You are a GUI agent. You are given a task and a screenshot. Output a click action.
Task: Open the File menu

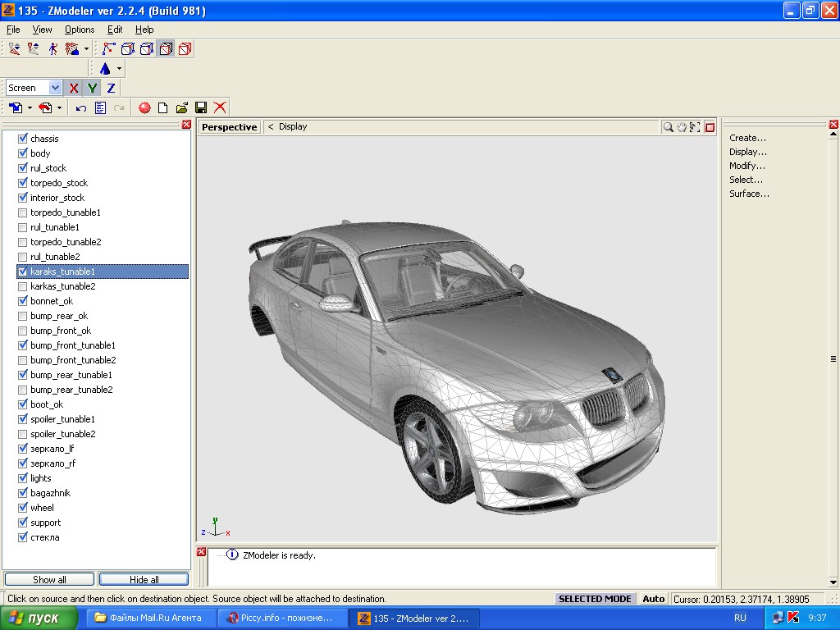pyautogui.click(x=13, y=30)
